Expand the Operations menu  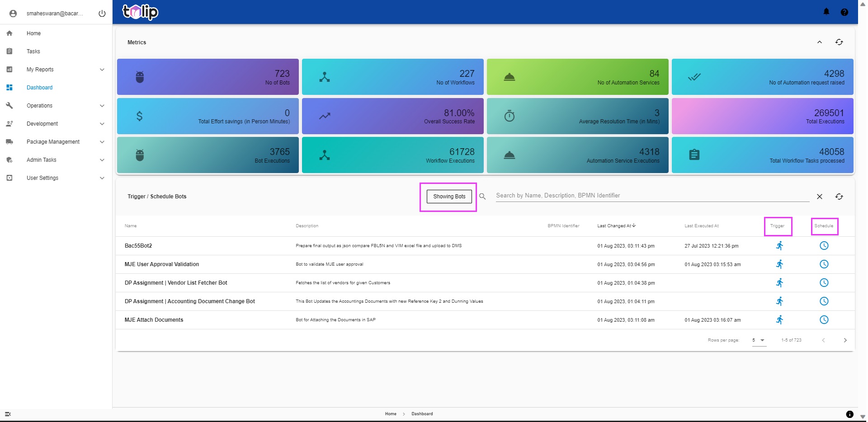(x=56, y=106)
